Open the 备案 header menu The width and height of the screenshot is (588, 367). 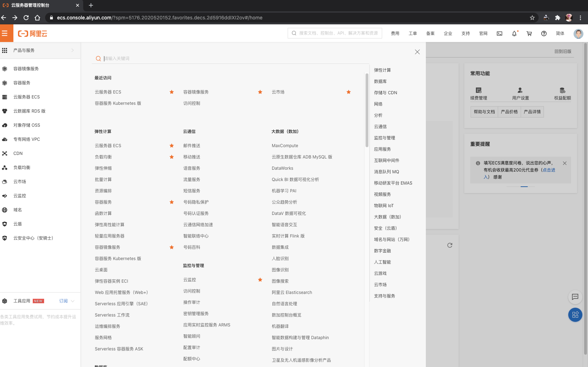coord(430,34)
